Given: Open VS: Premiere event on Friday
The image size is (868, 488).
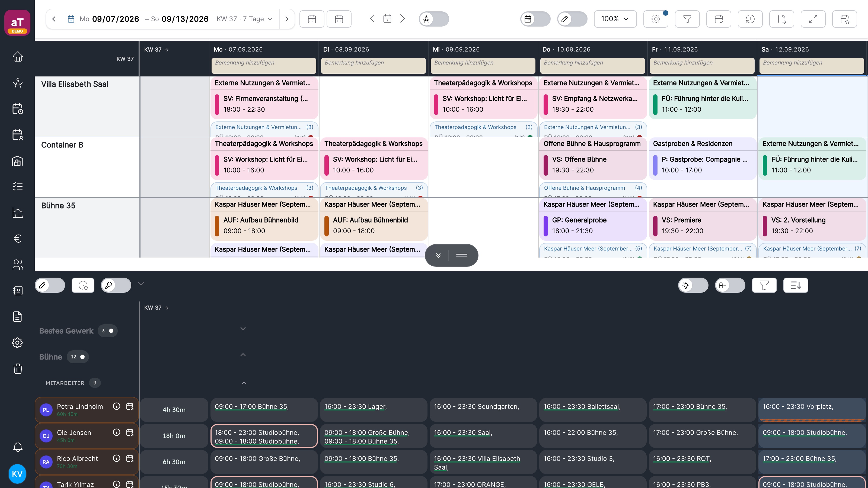Looking at the screenshot, I should [x=703, y=225].
